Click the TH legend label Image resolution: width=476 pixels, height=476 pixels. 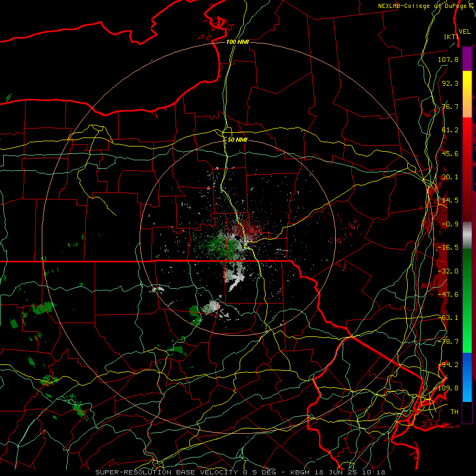pyautogui.click(x=454, y=412)
